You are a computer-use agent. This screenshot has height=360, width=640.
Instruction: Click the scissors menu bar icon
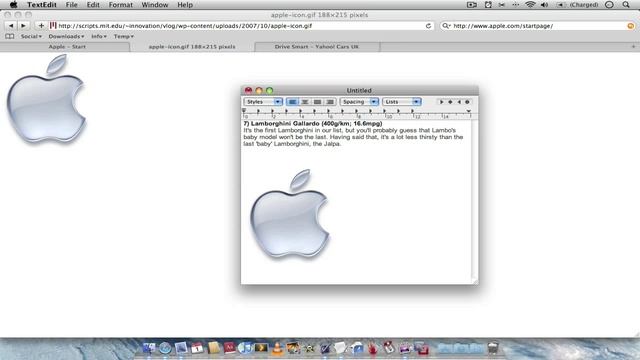502,5
